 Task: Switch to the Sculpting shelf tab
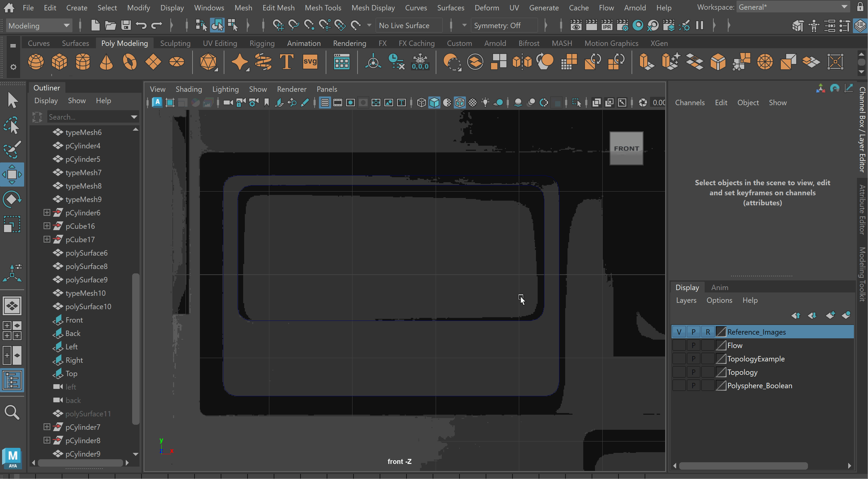click(x=175, y=44)
